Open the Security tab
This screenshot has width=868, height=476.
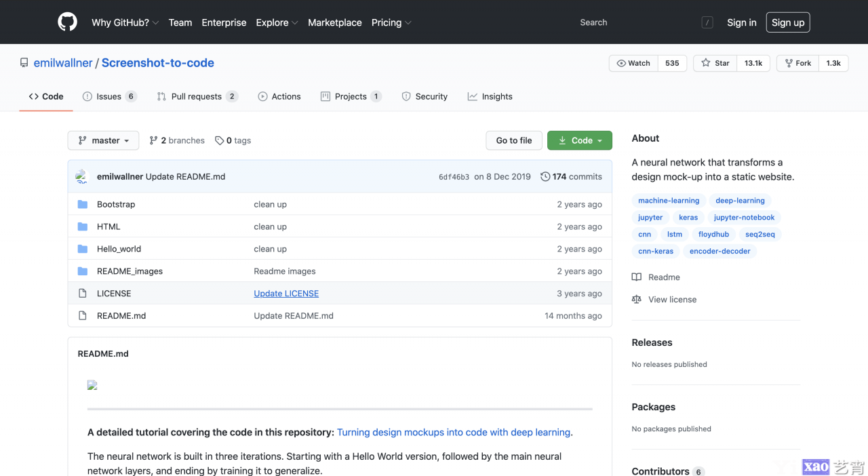425,96
